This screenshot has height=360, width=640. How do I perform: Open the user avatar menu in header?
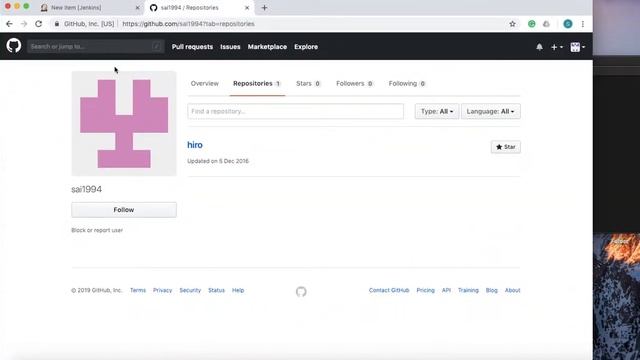[578, 47]
